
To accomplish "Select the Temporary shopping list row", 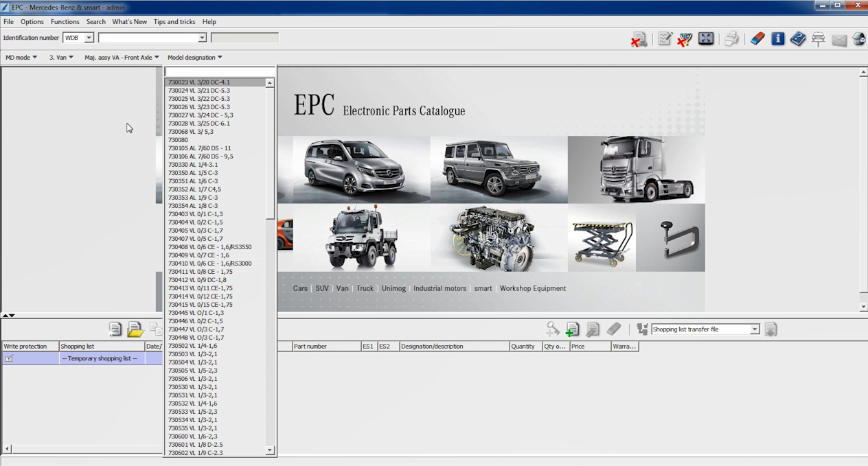I will click(100, 358).
